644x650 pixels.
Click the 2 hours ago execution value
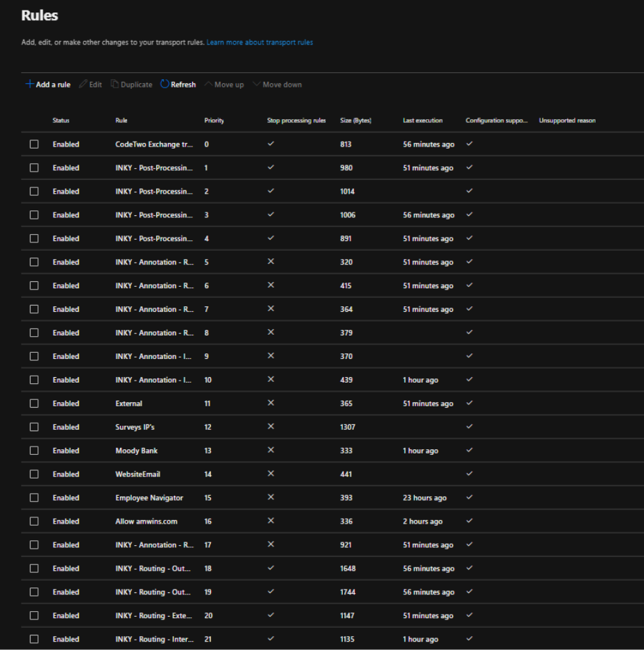423,522
